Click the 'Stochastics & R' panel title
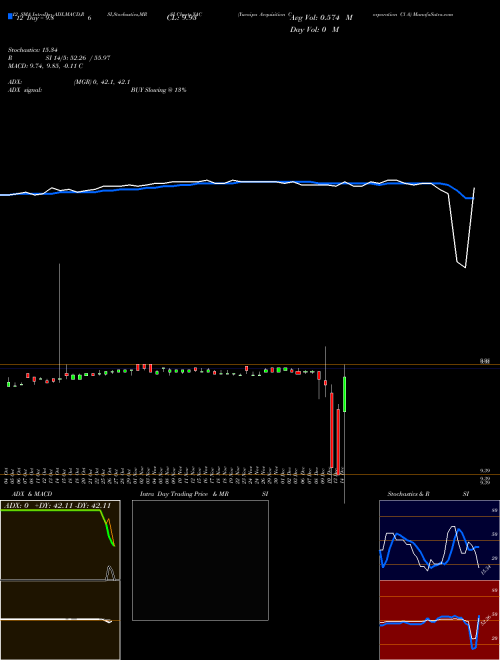 coord(408,494)
